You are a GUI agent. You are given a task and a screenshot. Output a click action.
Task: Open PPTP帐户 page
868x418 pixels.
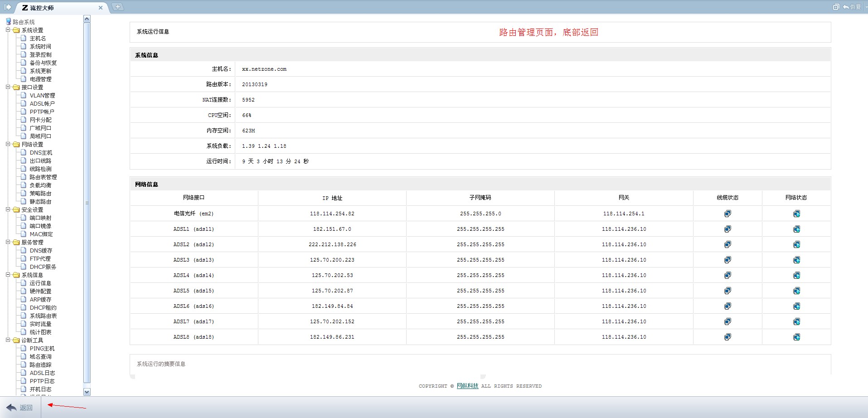[x=42, y=112]
